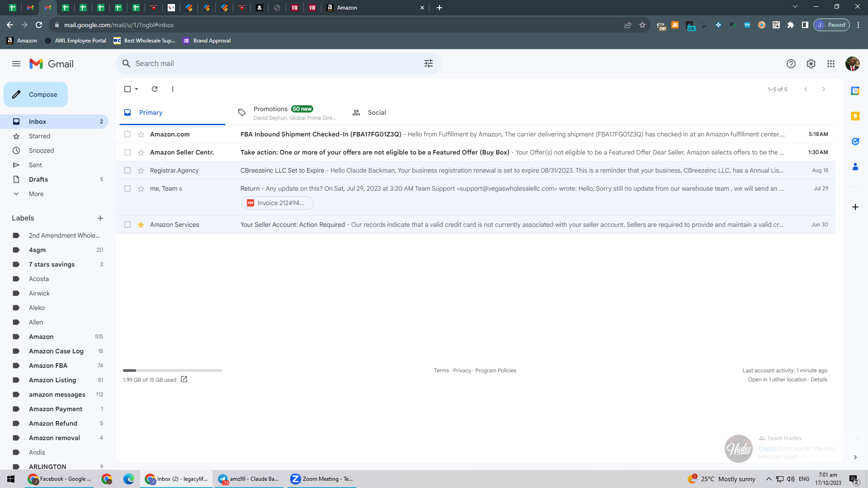Expand the Team Hades chat popup arrow

coord(855,457)
